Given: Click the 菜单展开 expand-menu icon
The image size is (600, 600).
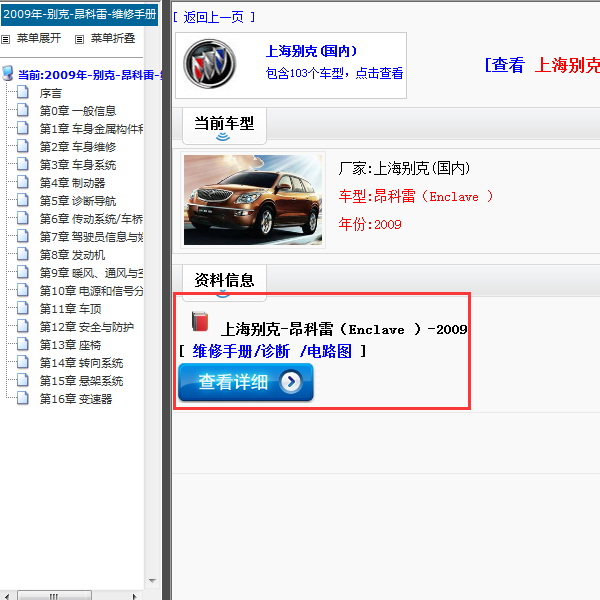Looking at the screenshot, I should pos(5,39).
